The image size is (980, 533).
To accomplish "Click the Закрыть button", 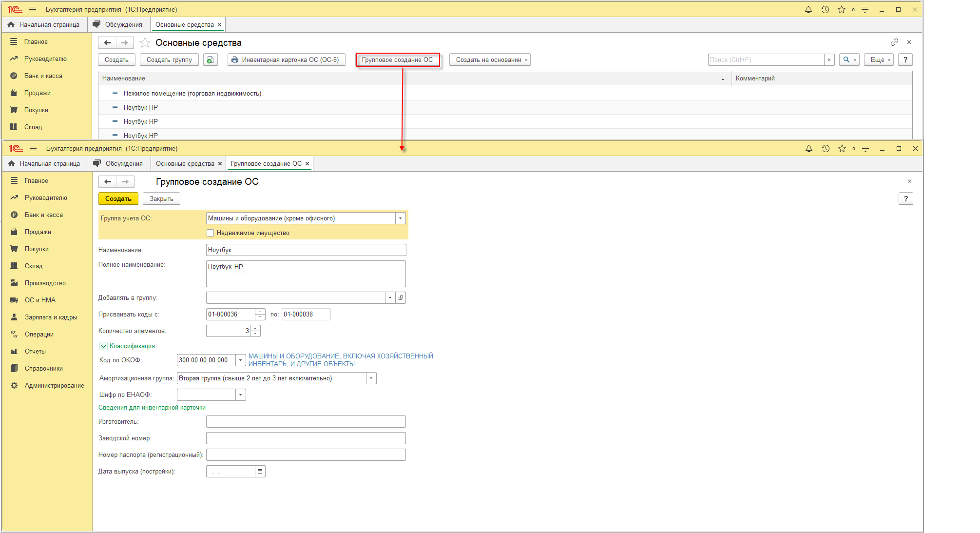I will 161,199.
